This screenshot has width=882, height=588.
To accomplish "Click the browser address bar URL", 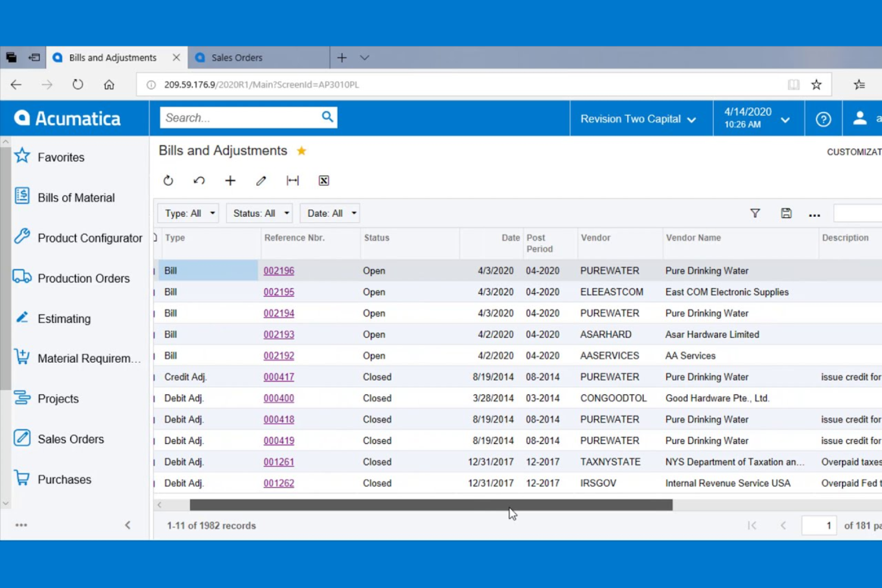I will pos(262,85).
